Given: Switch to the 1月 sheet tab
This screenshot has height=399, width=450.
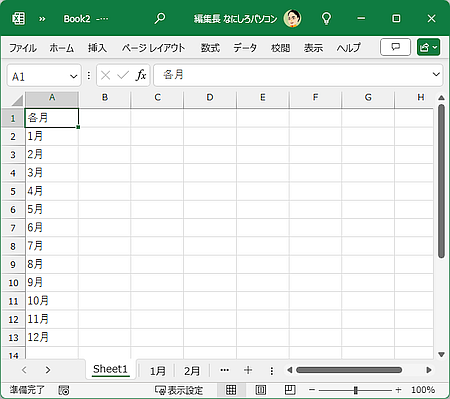Looking at the screenshot, I should (x=157, y=371).
